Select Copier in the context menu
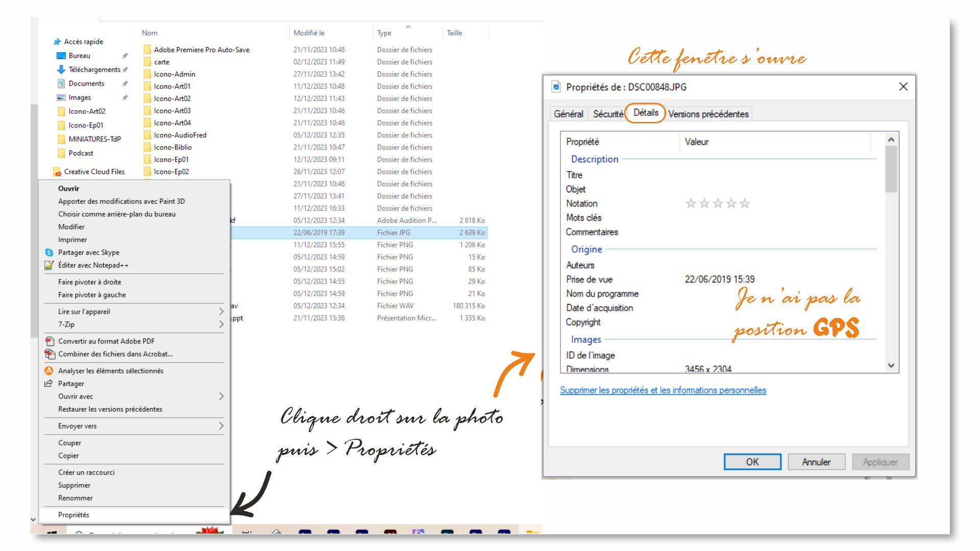This screenshot has width=980, height=551. (x=134, y=456)
